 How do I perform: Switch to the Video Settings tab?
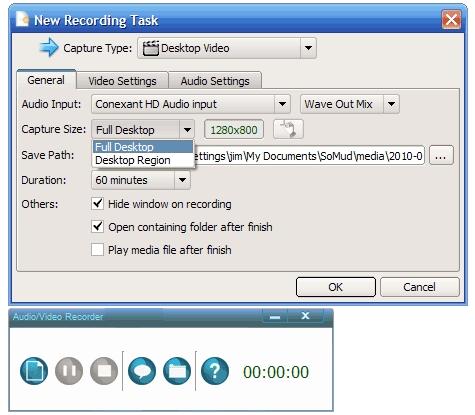coord(122,81)
